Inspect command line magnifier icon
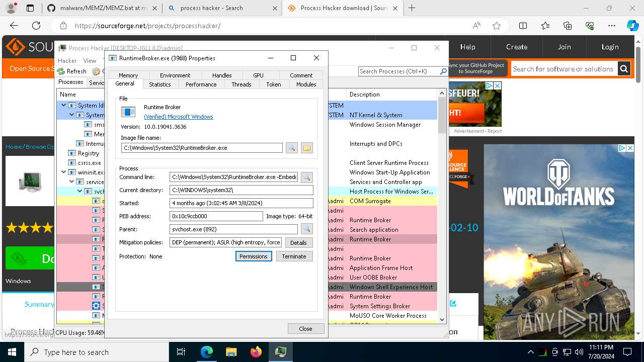This screenshot has width=644, height=362. [306, 177]
